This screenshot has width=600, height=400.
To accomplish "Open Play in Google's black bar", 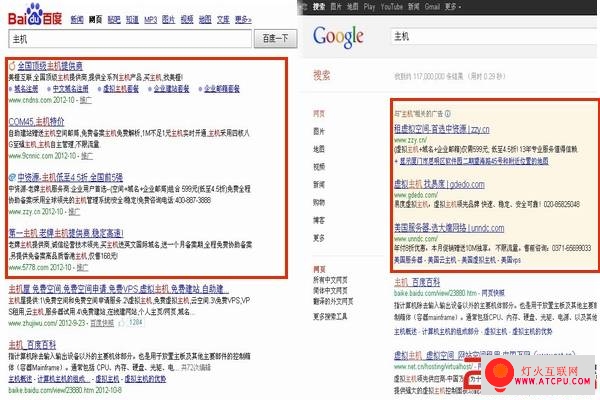I will click(x=369, y=7).
